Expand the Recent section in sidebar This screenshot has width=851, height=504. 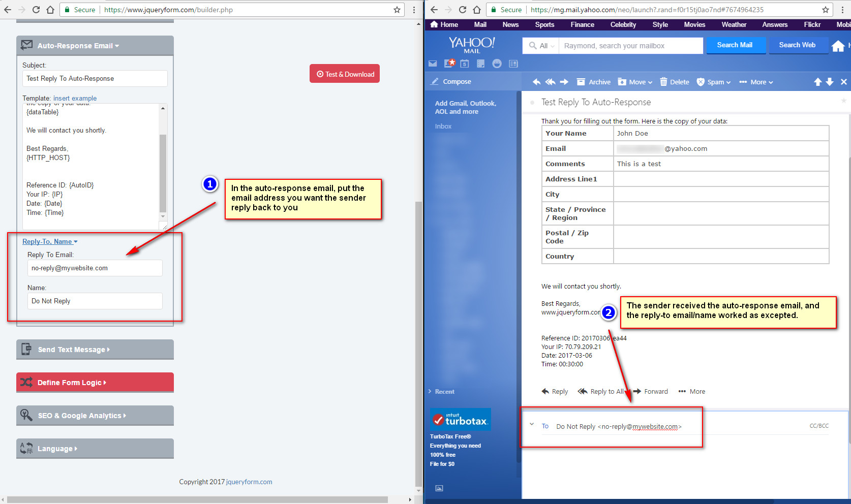coord(441,392)
